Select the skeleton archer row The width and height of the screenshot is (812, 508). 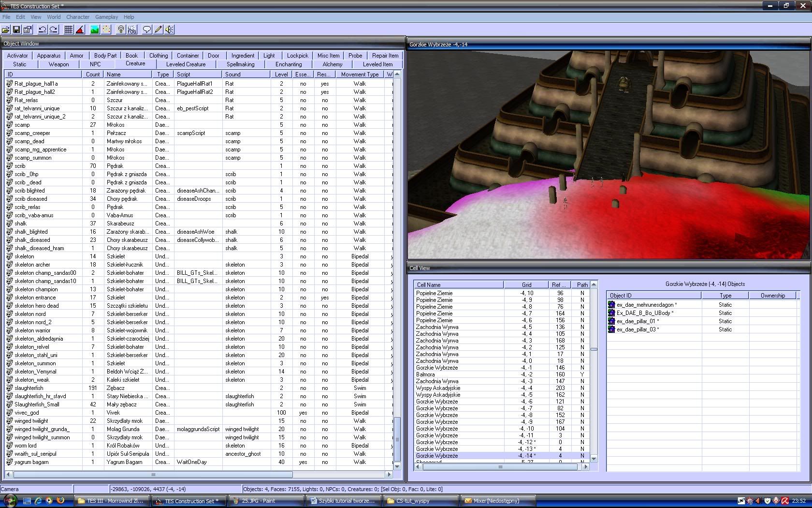click(198, 265)
